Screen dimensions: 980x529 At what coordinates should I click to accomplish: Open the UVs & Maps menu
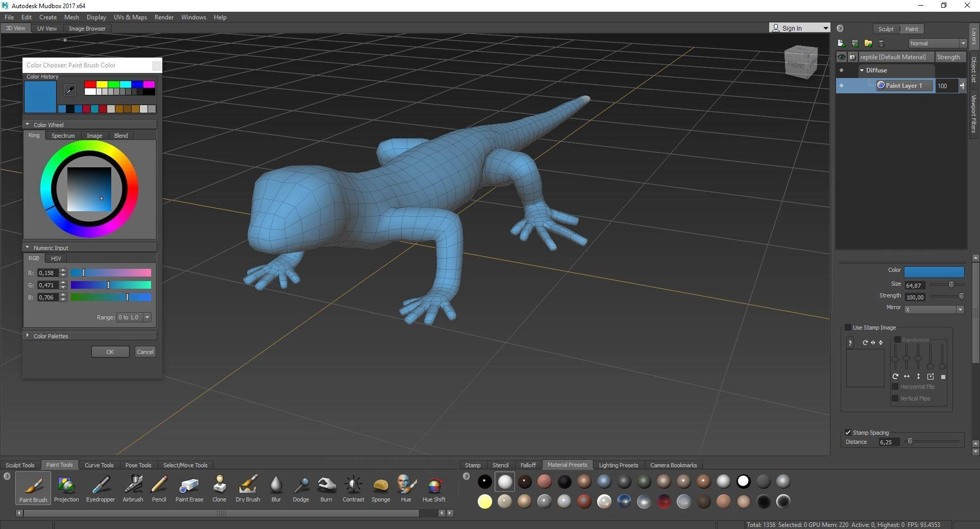[x=130, y=17]
